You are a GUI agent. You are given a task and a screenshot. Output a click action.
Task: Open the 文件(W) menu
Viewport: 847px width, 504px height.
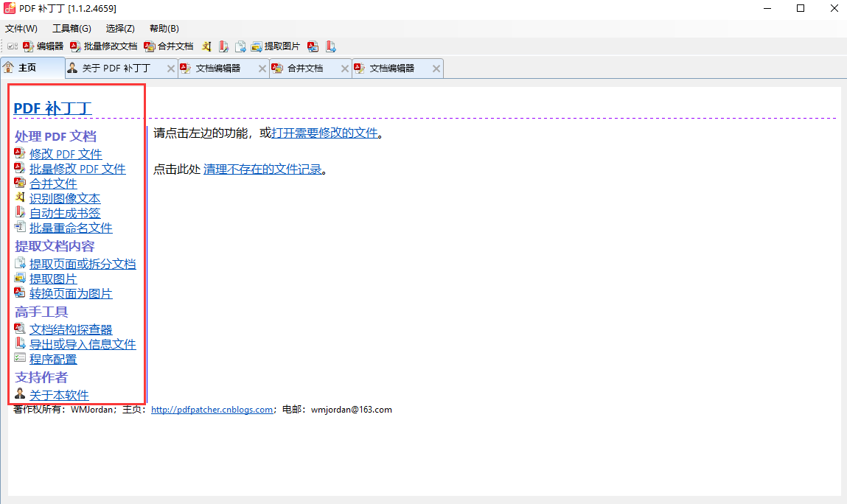click(x=21, y=29)
